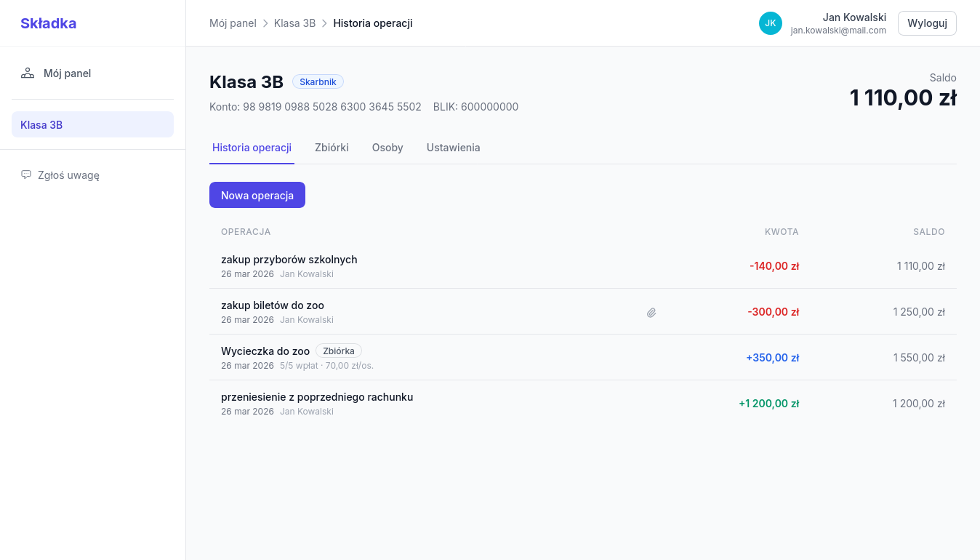Click the JK user avatar
Image resolution: width=980 pixels, height=560 pixels.
click(770, 23)
